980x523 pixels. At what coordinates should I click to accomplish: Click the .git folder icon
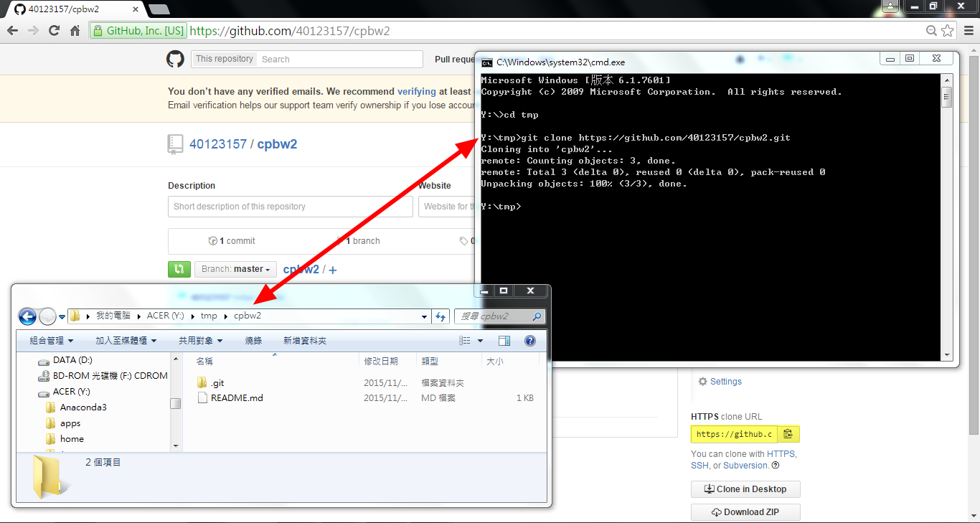(202, 383)
